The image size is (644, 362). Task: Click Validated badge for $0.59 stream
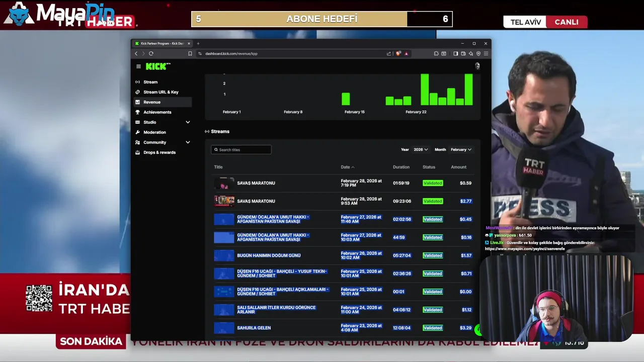pyautogui.click(x=433, y=183)
